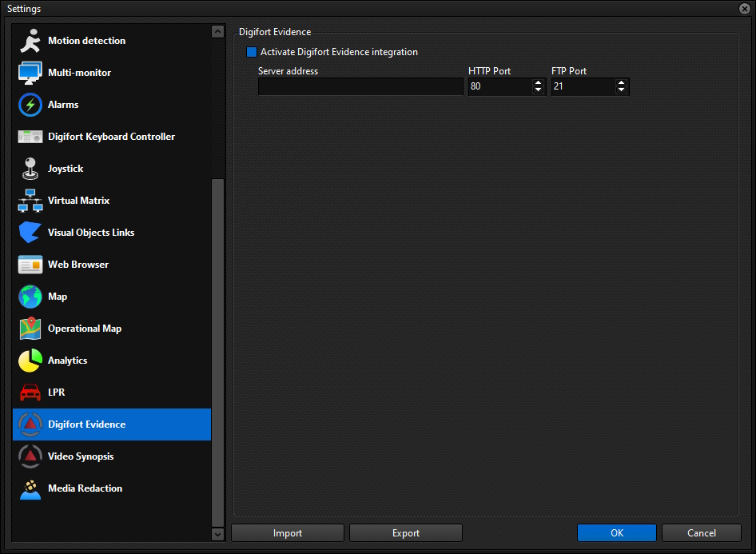The width and height of the screenshot is (756, 554).
Task: Click the Digifort Keyboard Controller icon
Action: tap(30, 137)
